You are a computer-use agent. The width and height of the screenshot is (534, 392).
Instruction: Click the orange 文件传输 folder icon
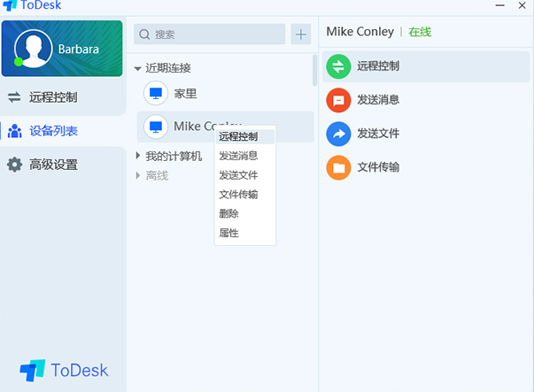coord(338,167)
